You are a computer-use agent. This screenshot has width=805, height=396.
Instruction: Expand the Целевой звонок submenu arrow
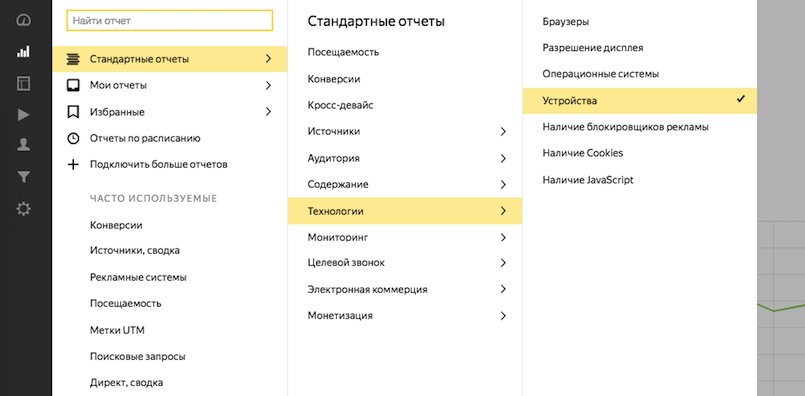(503, 263)
